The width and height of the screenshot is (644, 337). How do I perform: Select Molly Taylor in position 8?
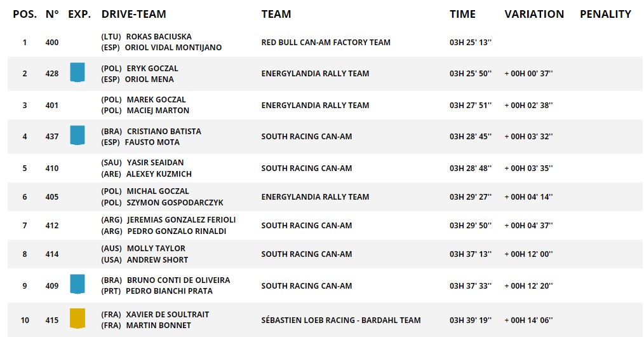pyautogui.click(x=156, y=248)
